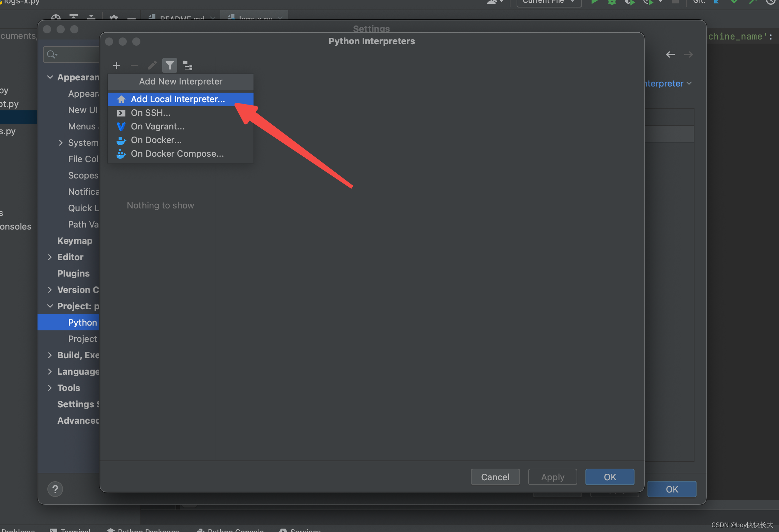Click the Settings search field
This screenshot has height=532, width=779.
[x=72, y=54]
